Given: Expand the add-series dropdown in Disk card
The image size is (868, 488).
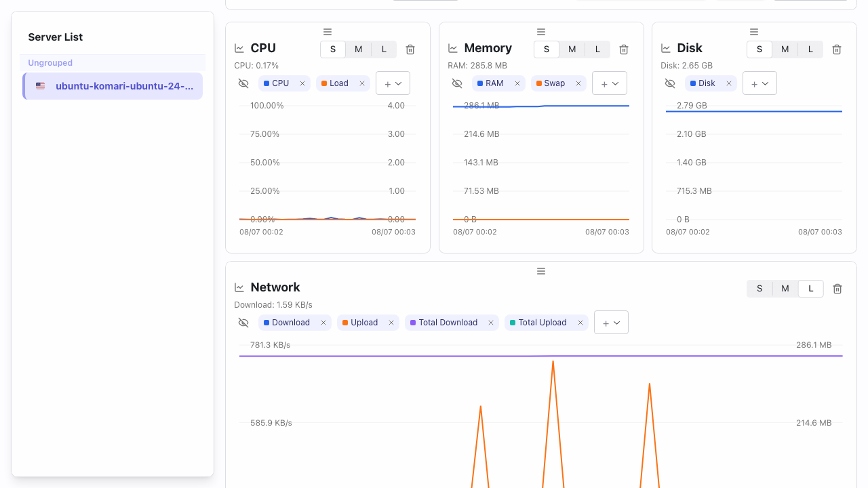Looking at the screenshot, I should pyautogui.click(x=760, y=83).
